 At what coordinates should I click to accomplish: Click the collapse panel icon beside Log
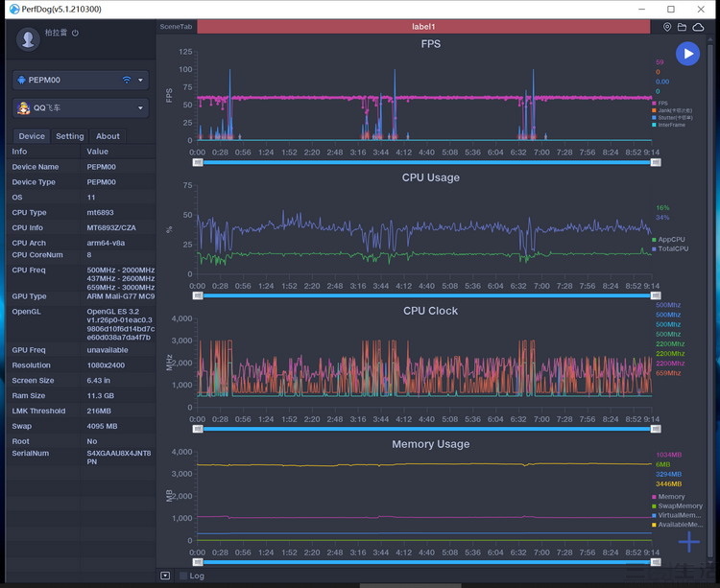165,576
